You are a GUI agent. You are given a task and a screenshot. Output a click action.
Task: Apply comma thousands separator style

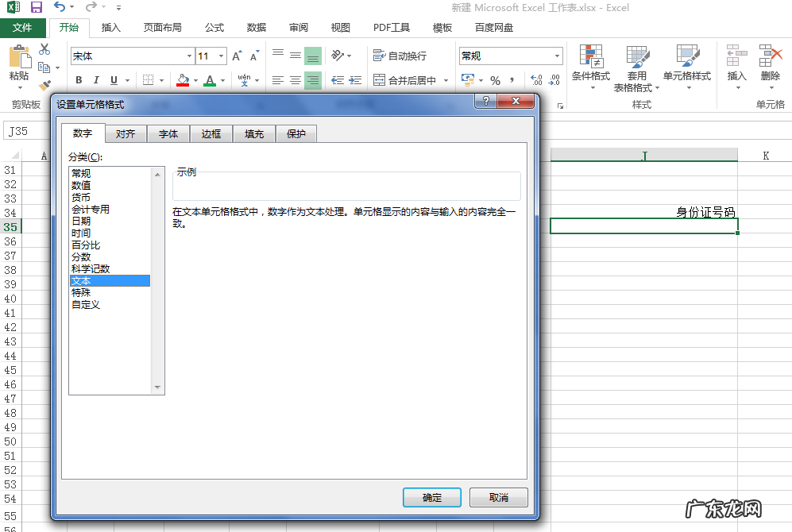click(x=512, y=79)
